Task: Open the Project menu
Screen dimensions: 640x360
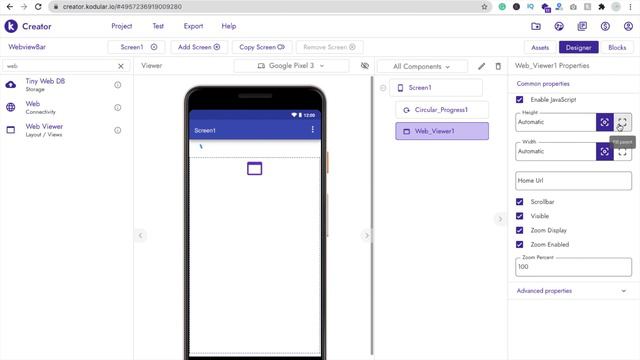Action: [x=122, y=26]
